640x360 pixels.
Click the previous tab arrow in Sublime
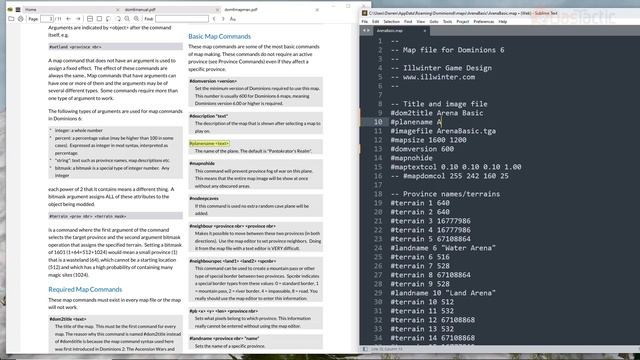(x=364, y=31)
